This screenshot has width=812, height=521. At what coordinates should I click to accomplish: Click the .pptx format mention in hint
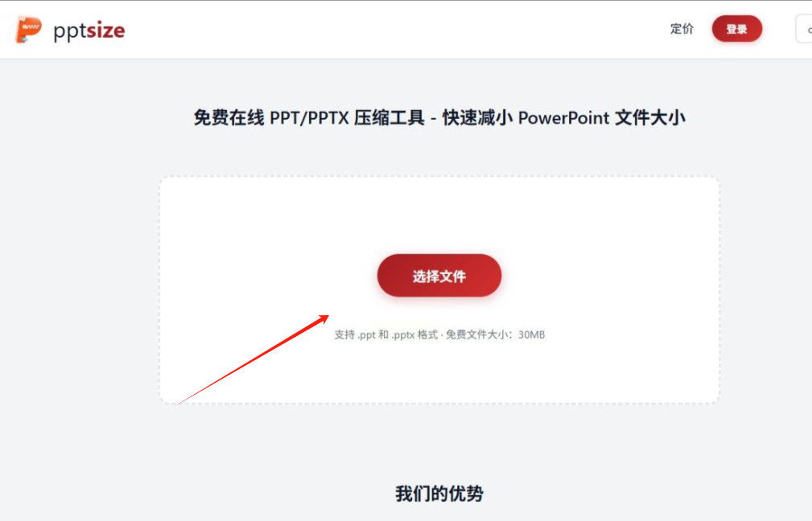point(403,335)
